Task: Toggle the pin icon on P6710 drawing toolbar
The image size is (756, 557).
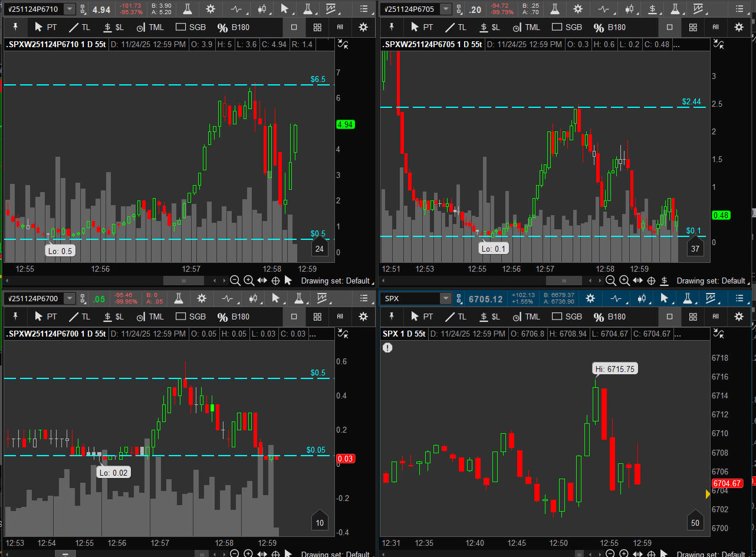Action: [x=15, y=27]
